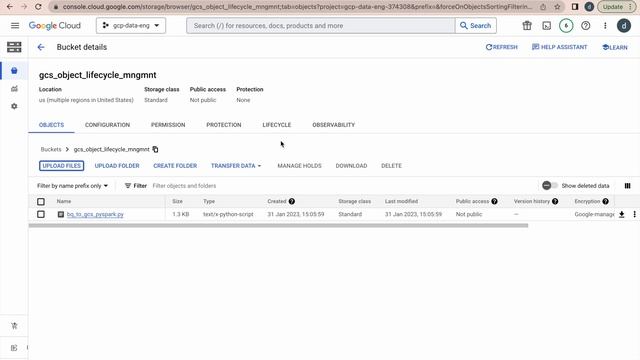Sort by the Last modified column header

pos(401,201)
